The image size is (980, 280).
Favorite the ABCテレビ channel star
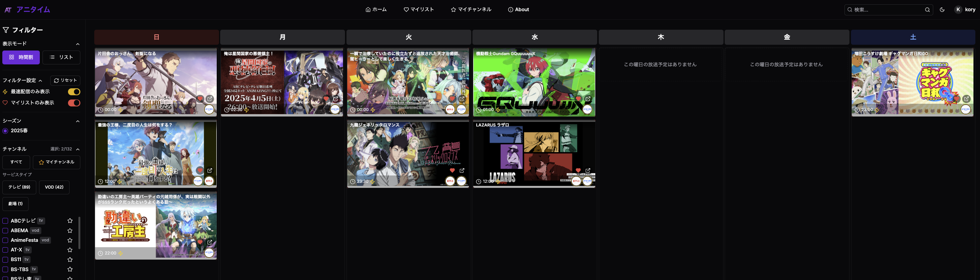click(x=70, y=221)
